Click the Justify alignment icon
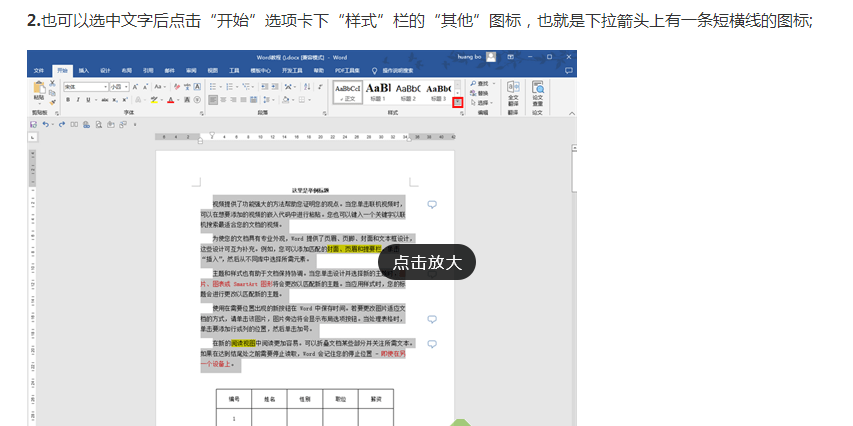 pyautogui.click(x=243, y=100)
